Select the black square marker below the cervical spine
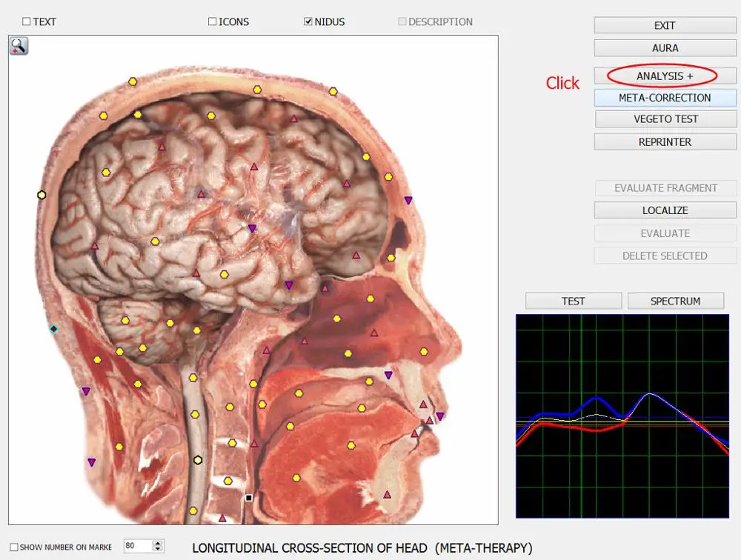 pos(249,498)
